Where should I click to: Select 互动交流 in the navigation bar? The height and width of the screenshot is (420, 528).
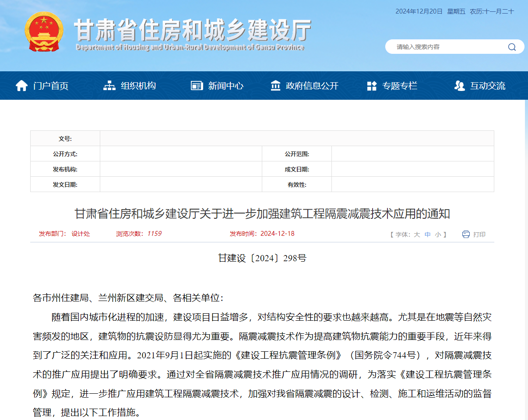click(487, 86)
